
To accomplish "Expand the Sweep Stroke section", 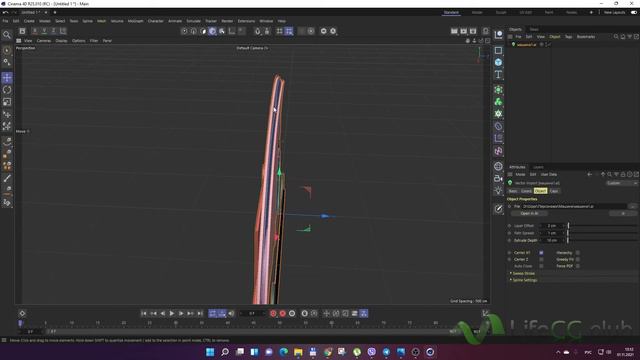I will point(524,273).
